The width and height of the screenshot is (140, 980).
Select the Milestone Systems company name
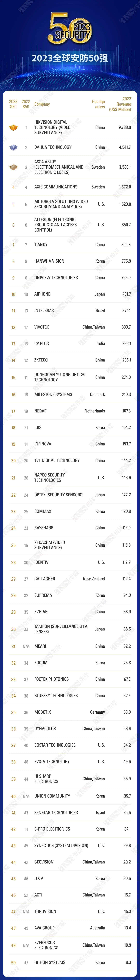tap(53, 395)
